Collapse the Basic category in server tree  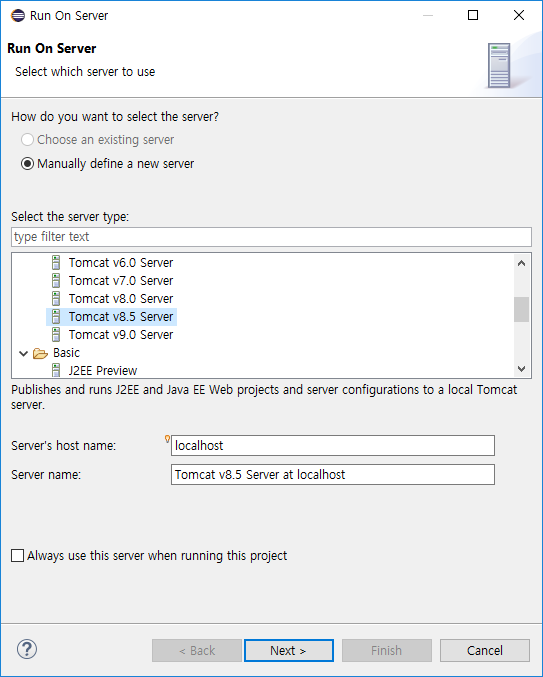click(24, 354)
